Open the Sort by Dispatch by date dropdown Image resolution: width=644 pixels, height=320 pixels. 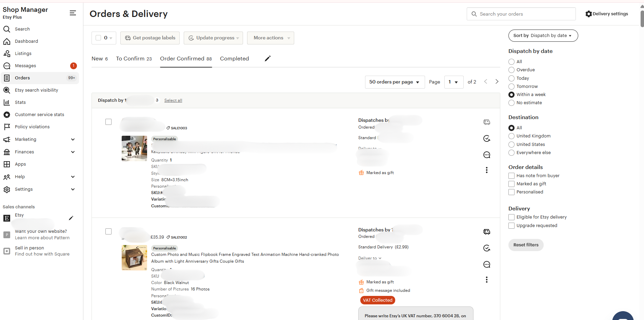pyautogui.click(x=543, y=36)
